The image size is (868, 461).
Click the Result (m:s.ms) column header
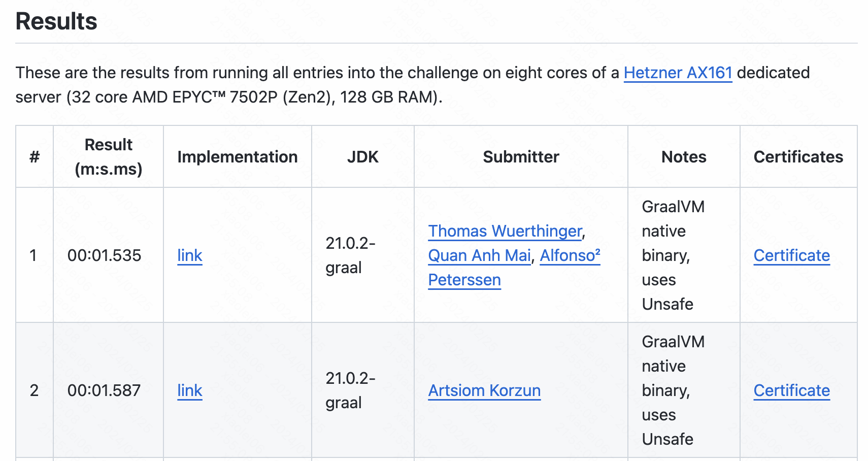point(108,157)
